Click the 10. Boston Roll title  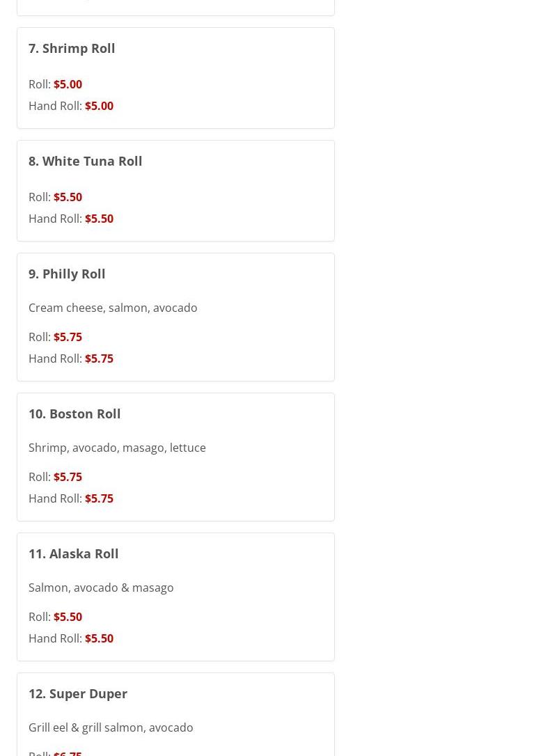[x=74, y=414]
